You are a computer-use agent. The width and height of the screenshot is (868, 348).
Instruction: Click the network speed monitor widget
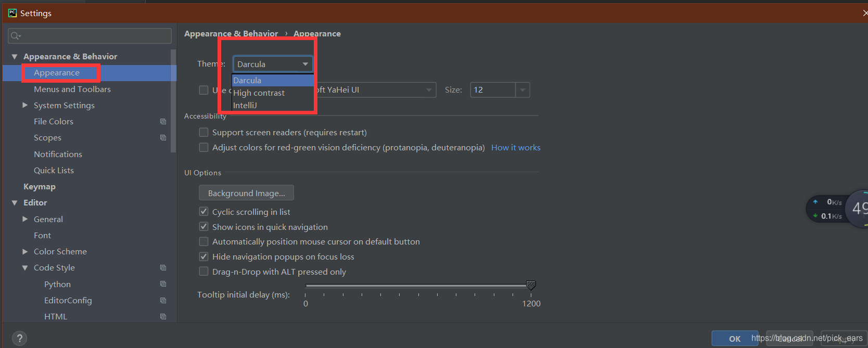coord(837,209)
